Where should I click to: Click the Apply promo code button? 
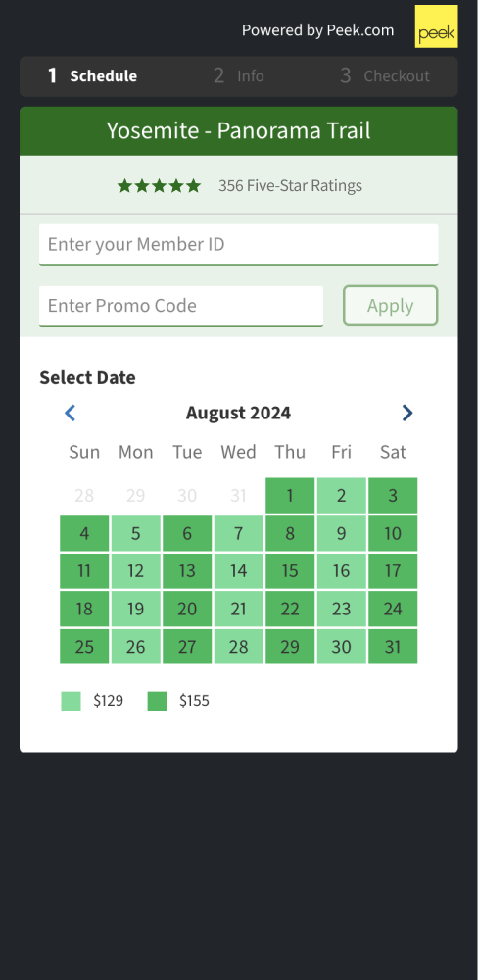(391, 306)
